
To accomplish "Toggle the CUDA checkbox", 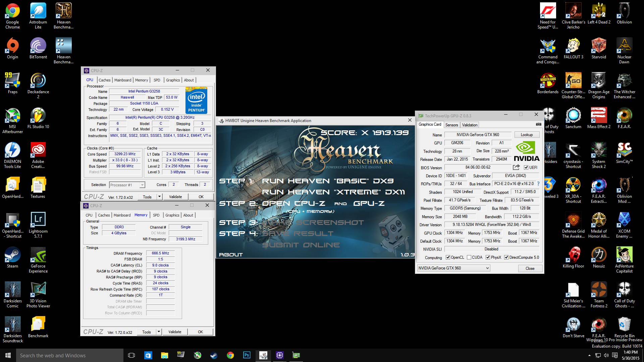I will [469, 257].
